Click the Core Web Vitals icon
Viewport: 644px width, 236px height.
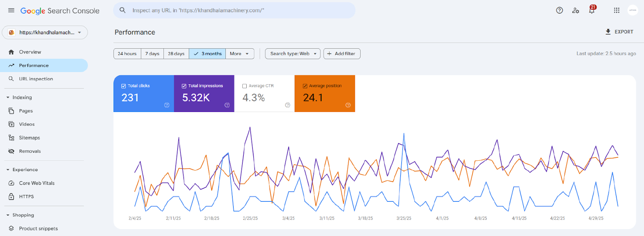point(11,183)
